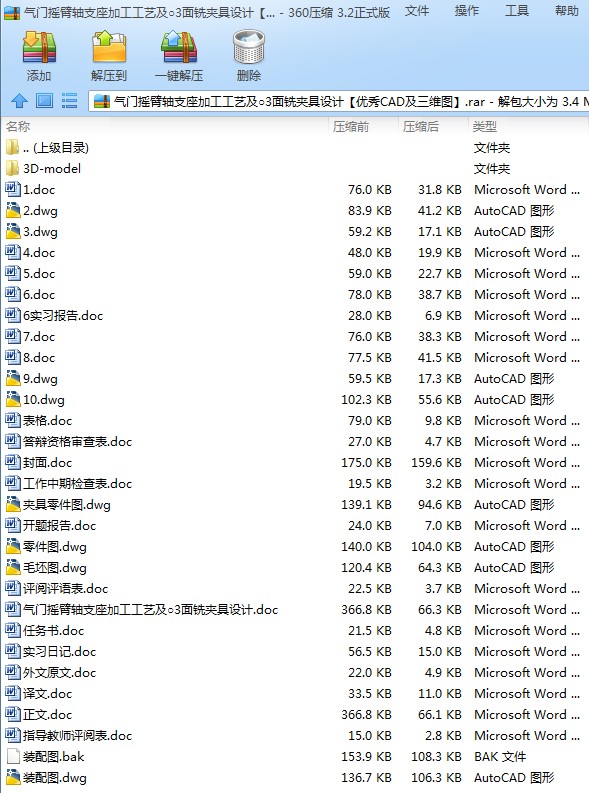Select file name 气门摇臂轴支座加工工艺及○3面铣夹具设计.doc
The height and width of the screenshot is (793, 589).
click(150, 609)
